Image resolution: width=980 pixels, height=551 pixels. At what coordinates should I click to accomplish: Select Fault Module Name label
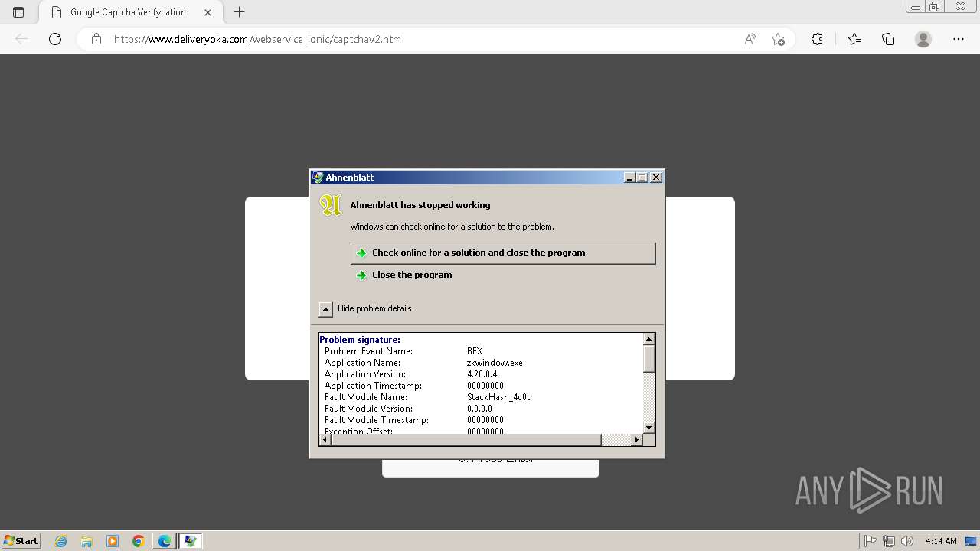[x=366, y=397]
